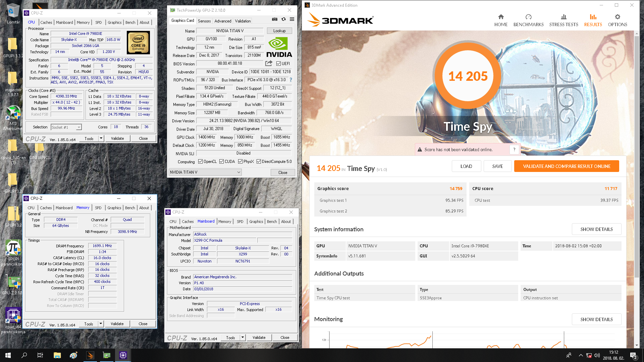Open File Explorer from taskbar
The height and width of the screenshot is (362, 644).
coord(57,355)
